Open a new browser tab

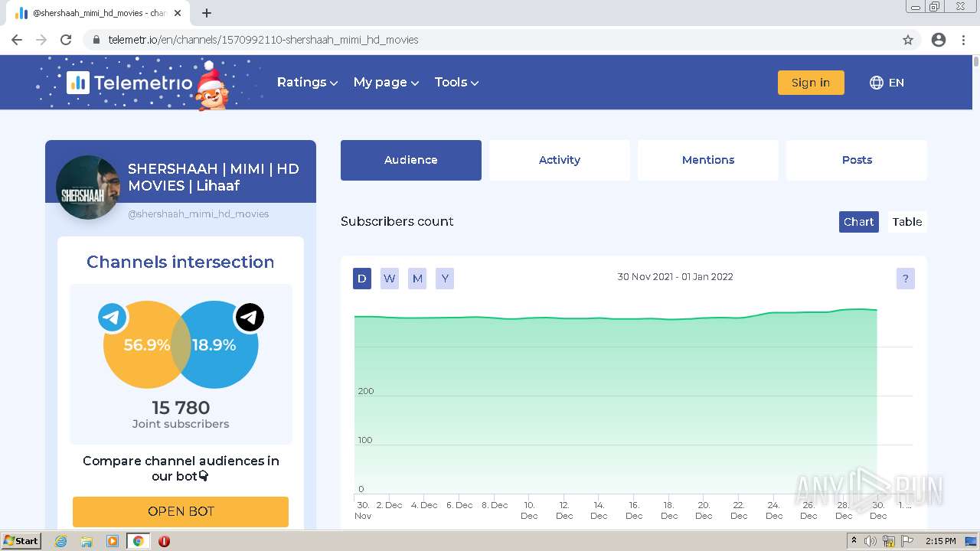pos(207,13)
